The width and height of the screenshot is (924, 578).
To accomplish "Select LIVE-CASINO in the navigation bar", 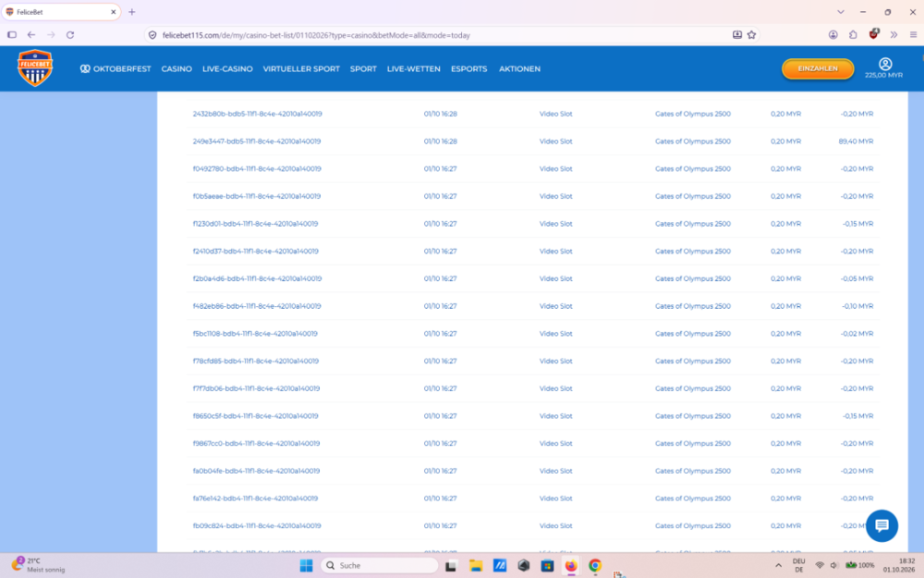I will click(227, 68).
